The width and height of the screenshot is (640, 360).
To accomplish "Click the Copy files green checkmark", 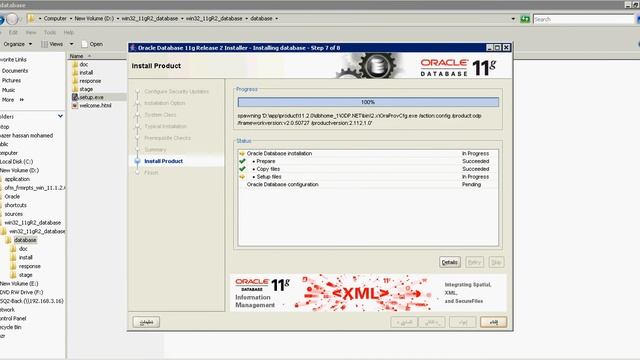I will [x=242, y=169].
